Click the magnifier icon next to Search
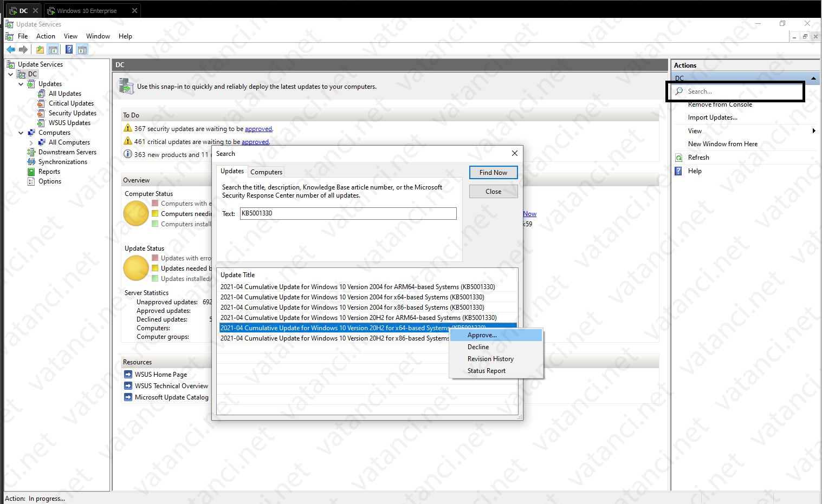This screenshot has width=822, height=504. pos(679,91)
